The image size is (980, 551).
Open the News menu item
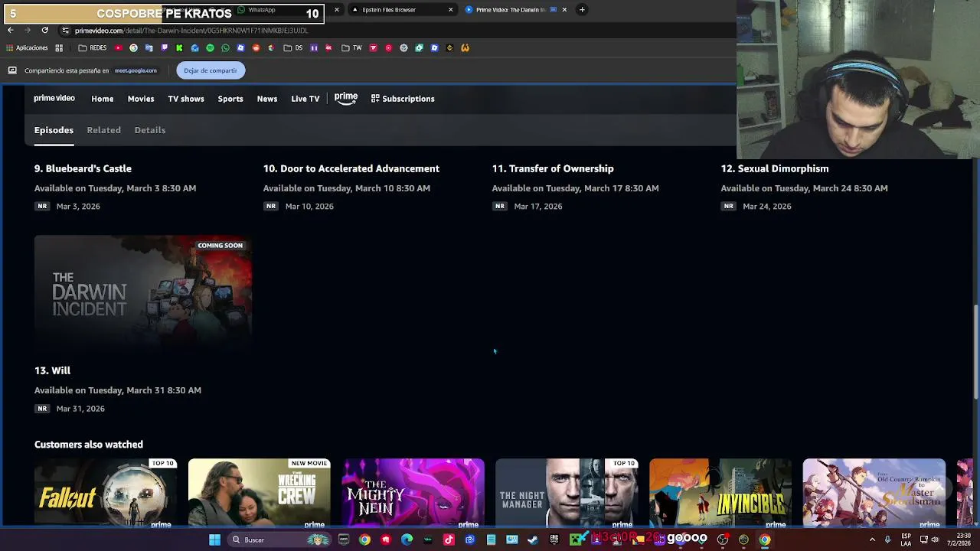(267, 99)
